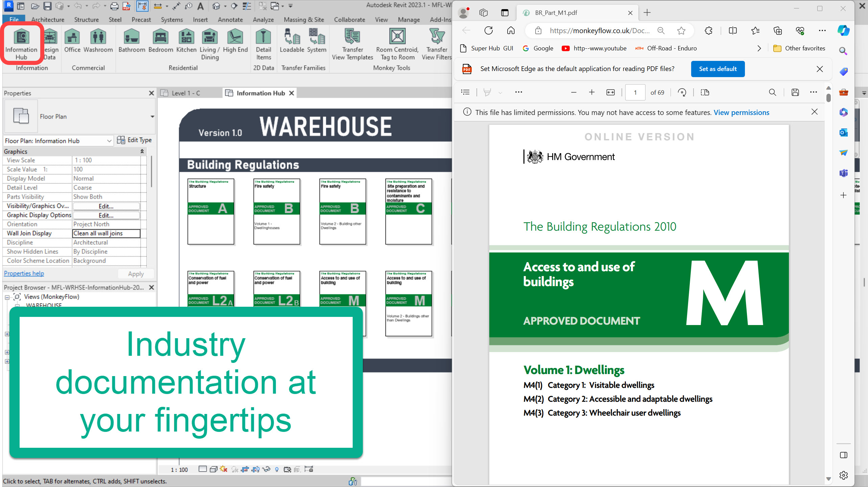This screenshot has width=868, height=487.
Task: Click the Set as default button
Action: coord(718,69)
